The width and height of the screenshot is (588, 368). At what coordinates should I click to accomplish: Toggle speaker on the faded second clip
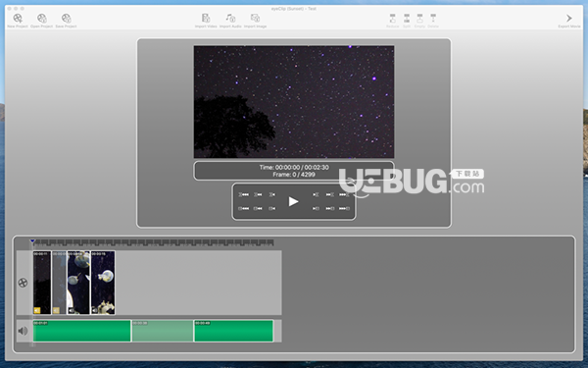click(x=56, y=310)
